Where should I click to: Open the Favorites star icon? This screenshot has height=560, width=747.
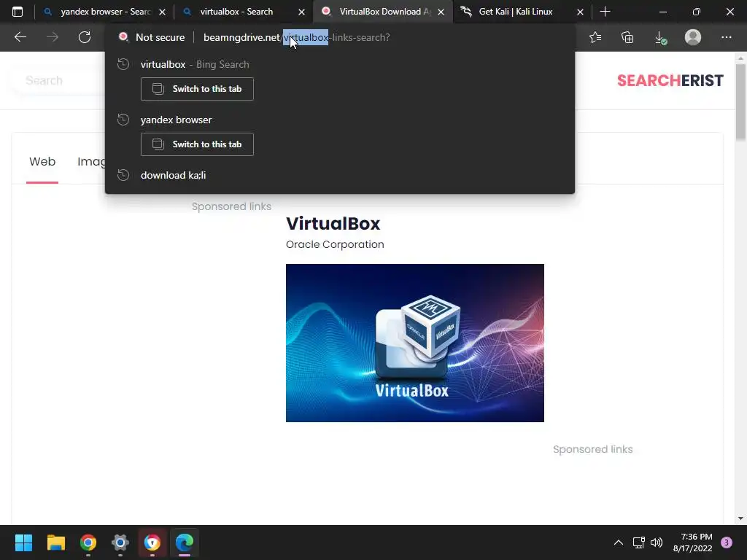[x=595, y=37]
